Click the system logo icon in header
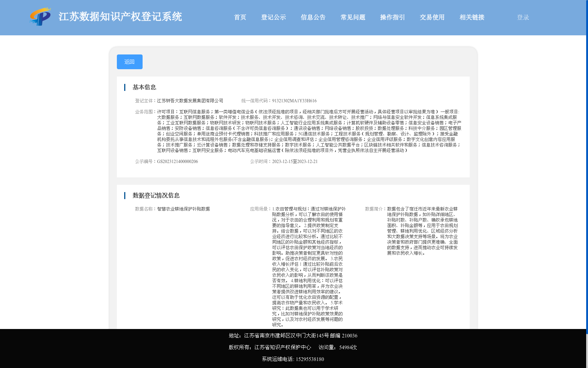The image size is (588, 368). (40, 17)
